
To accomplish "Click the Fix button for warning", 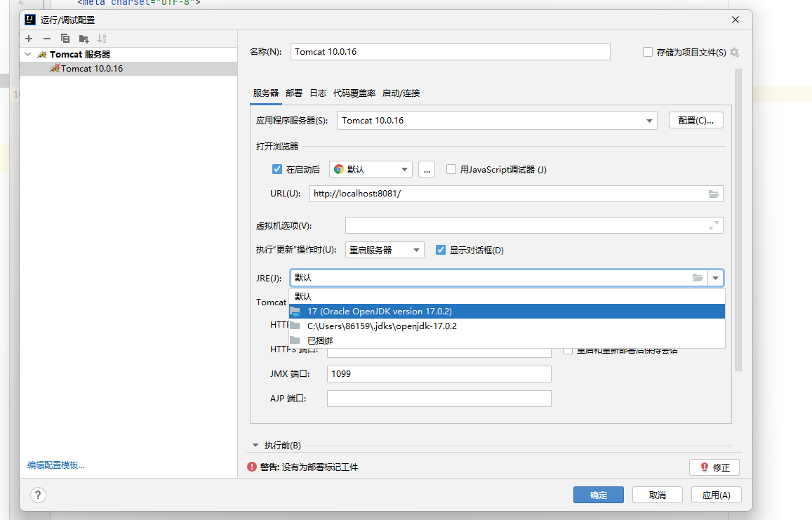I will pyautogui.click(x=714, y=467).
